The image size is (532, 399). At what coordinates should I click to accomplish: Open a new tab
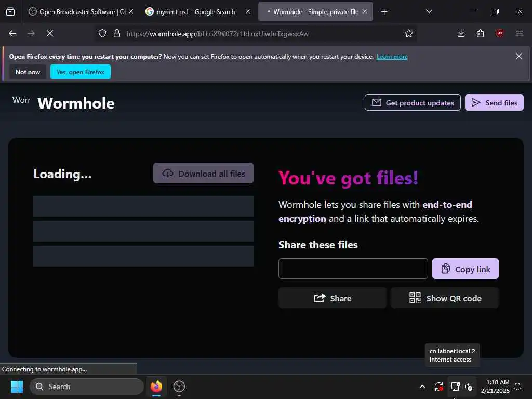(384, 12)
